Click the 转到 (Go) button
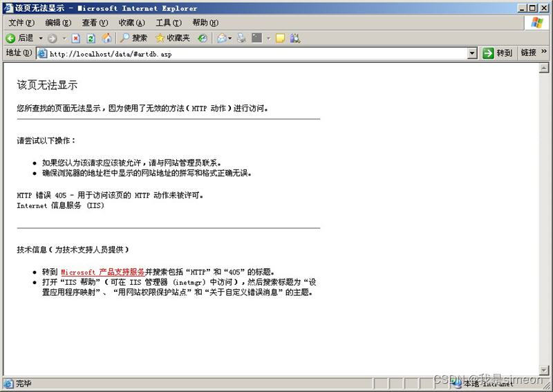553x392 pixels. coord(497,53)
